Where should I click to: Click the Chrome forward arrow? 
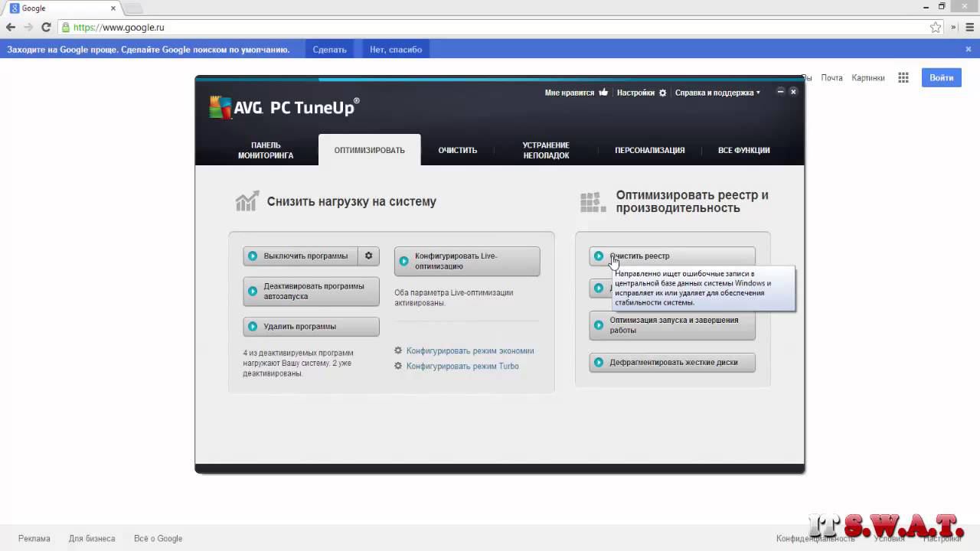coord(28,27)
